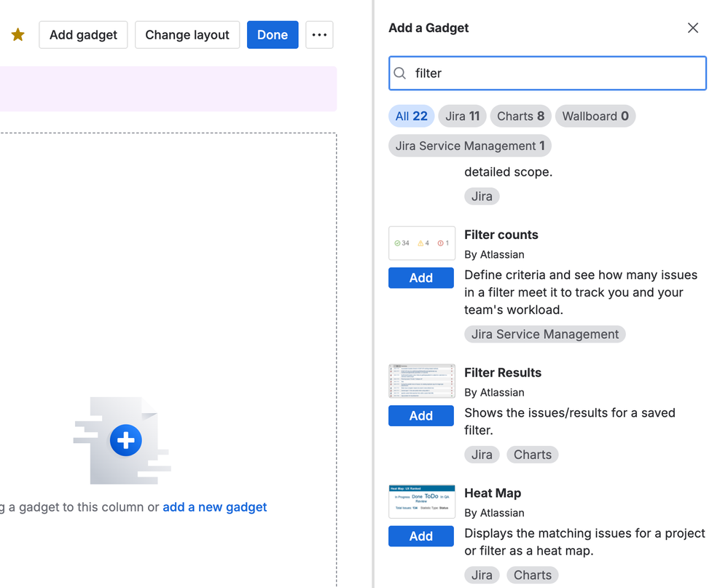The width and height of the screenshot is (728, 588).
Task: Select the Wallboard 0 category tab
Action: point(595,116)
